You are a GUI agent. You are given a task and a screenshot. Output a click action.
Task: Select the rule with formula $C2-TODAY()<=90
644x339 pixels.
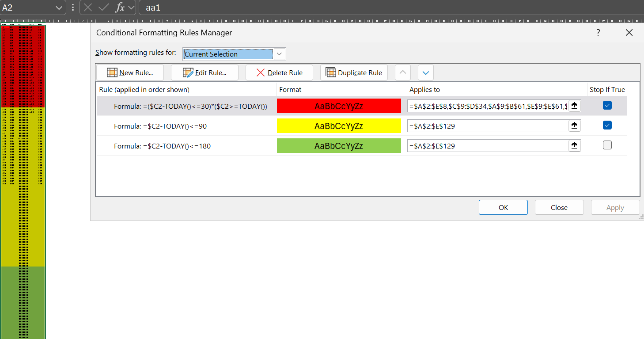pos(160,126)
